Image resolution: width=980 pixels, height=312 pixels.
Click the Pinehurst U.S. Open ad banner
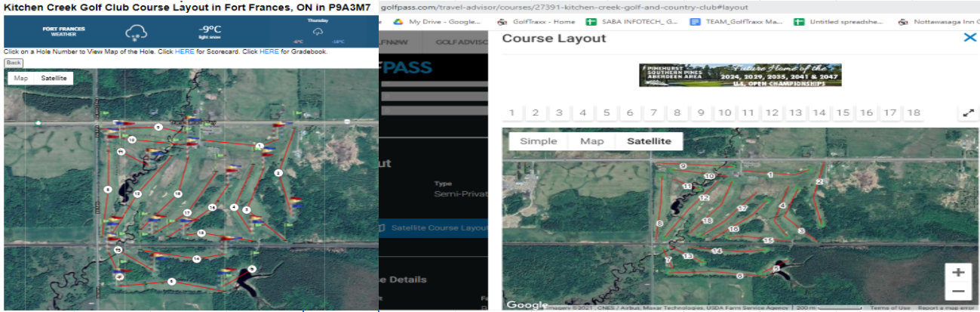point(739,75)
